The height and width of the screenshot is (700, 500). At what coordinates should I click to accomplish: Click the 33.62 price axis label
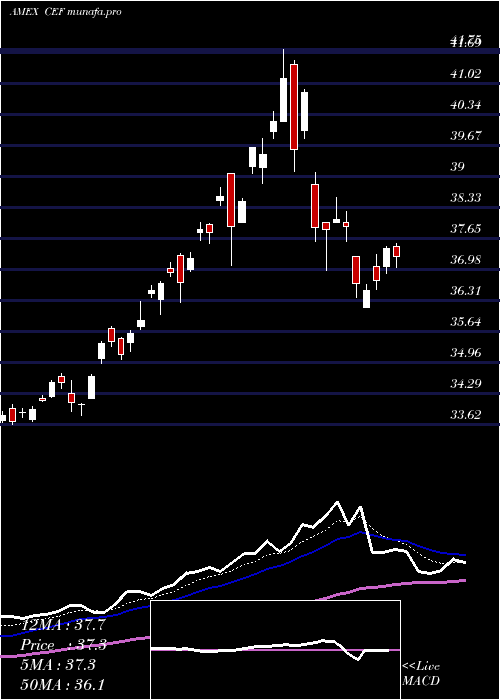coord(466,415)
